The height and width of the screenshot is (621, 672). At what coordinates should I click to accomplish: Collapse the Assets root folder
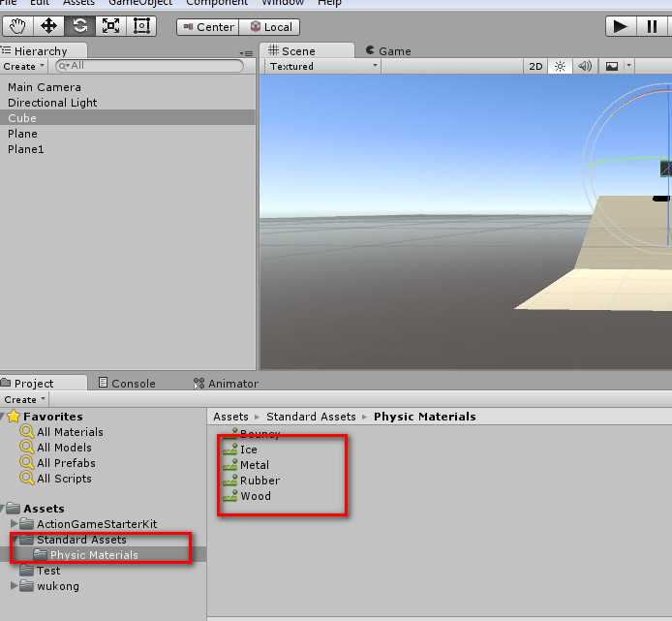click(x=3, y=509)
